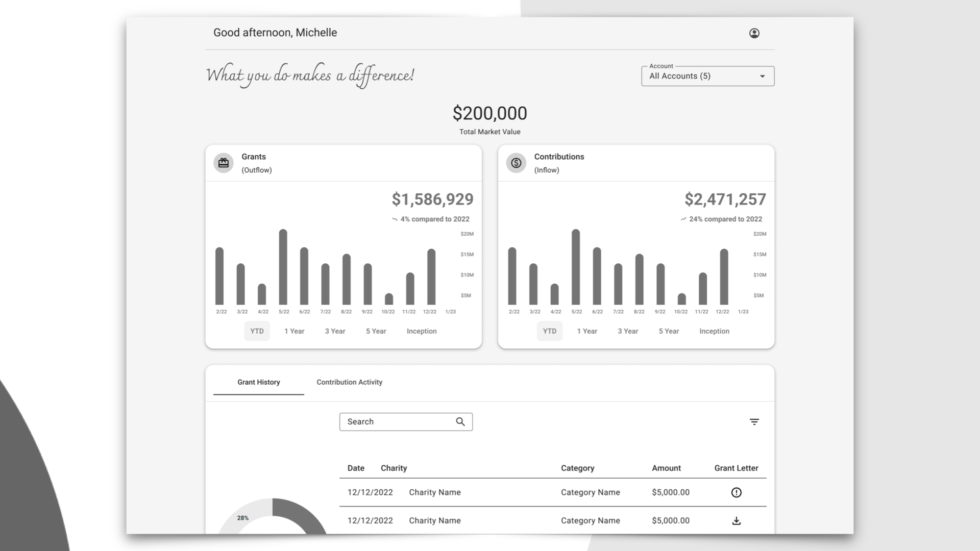Image resolution: width=980 pixels, height=551 pixels.
Task: Expand the Account dropdown arrow
Action: click(x=762, y=77)
